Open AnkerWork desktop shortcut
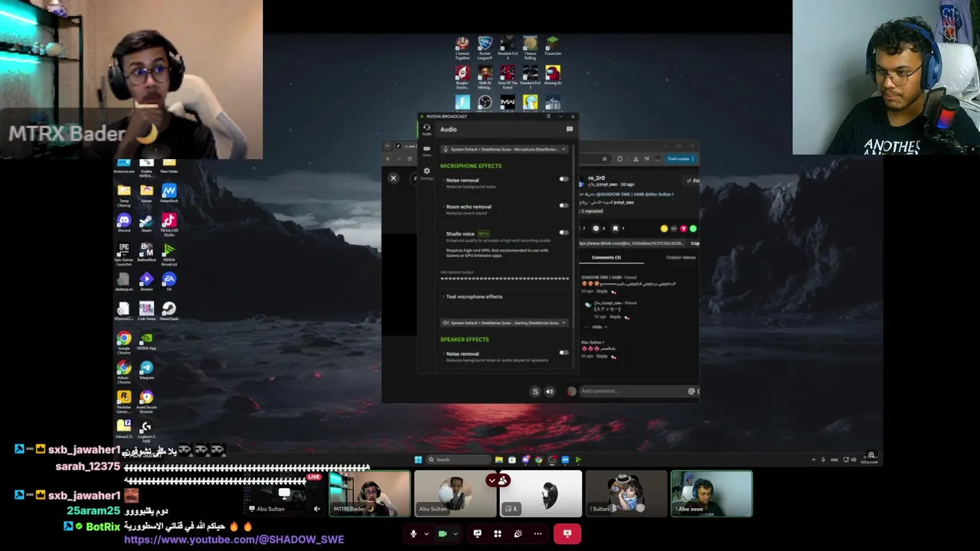The image size is (980, 551). click(169, 194)
